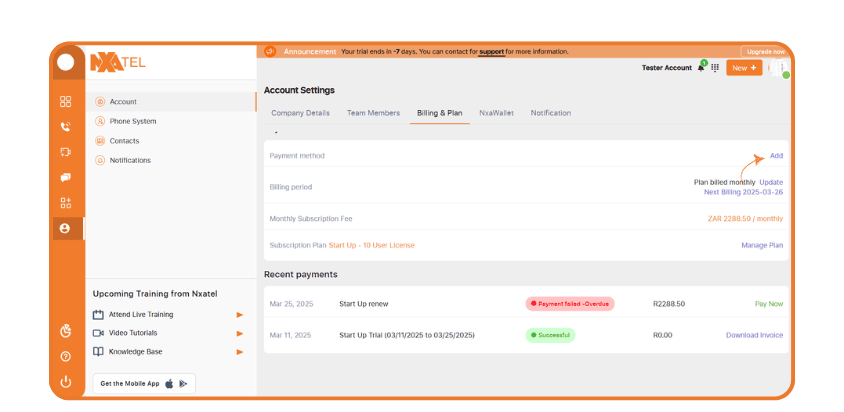Select Account in the settings menu
The image size is (844, 412).
171,102
